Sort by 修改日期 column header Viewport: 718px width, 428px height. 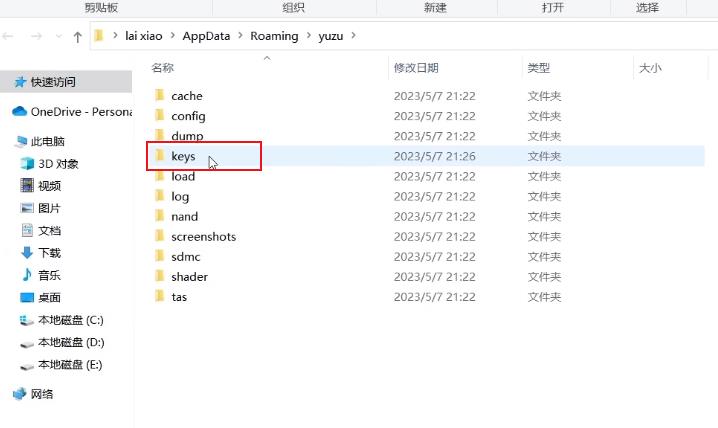click(416, 68)
